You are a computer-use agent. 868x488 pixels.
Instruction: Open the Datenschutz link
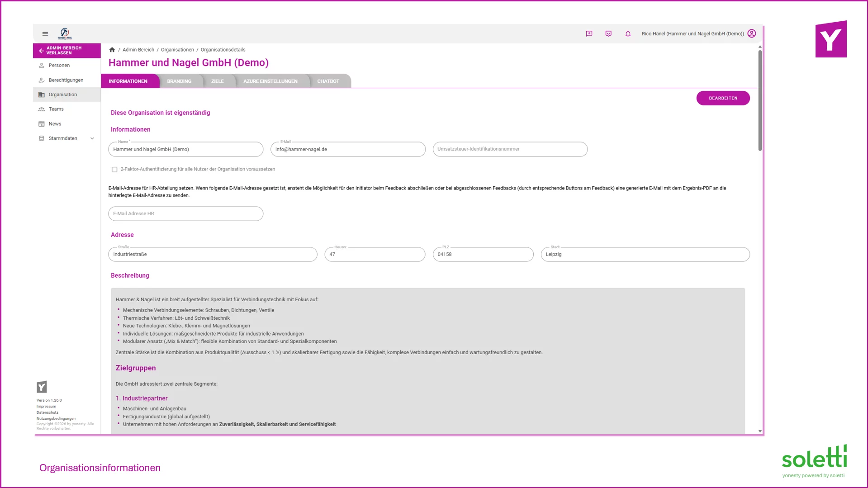pos(47,412)
